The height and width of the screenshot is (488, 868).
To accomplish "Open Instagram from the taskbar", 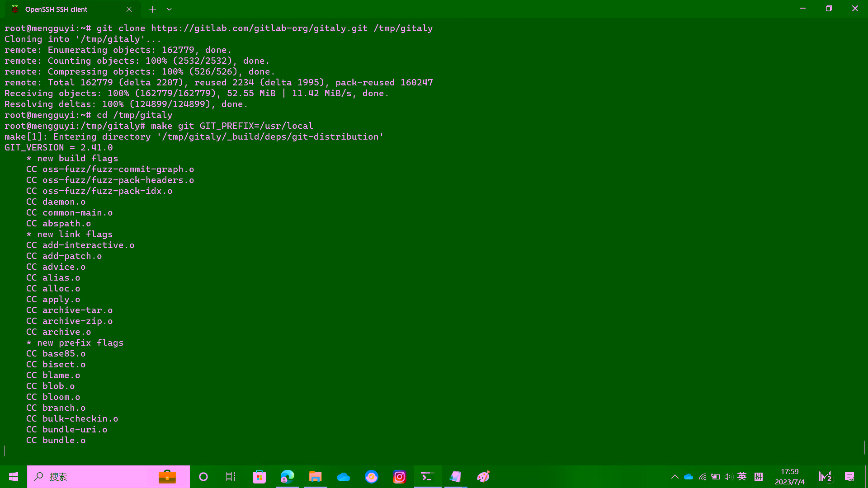I will 400,477.
